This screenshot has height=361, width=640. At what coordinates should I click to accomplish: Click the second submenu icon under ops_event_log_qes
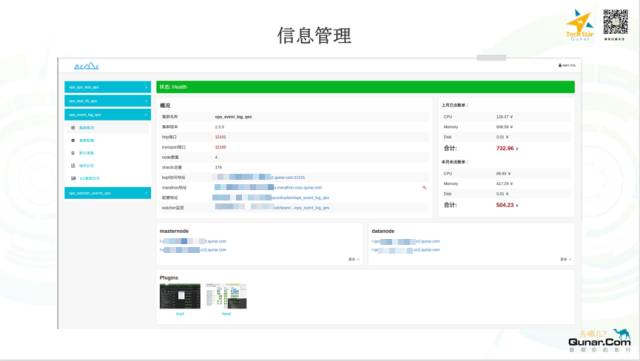click(x=73, y=140)
